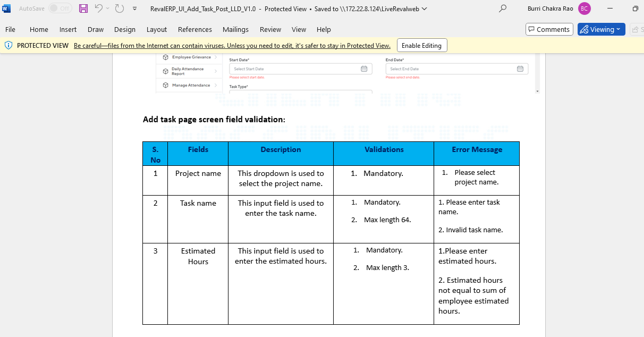644x337 pixels.
Task: Open the Comments pane button
Action: [x=549, y=29]
